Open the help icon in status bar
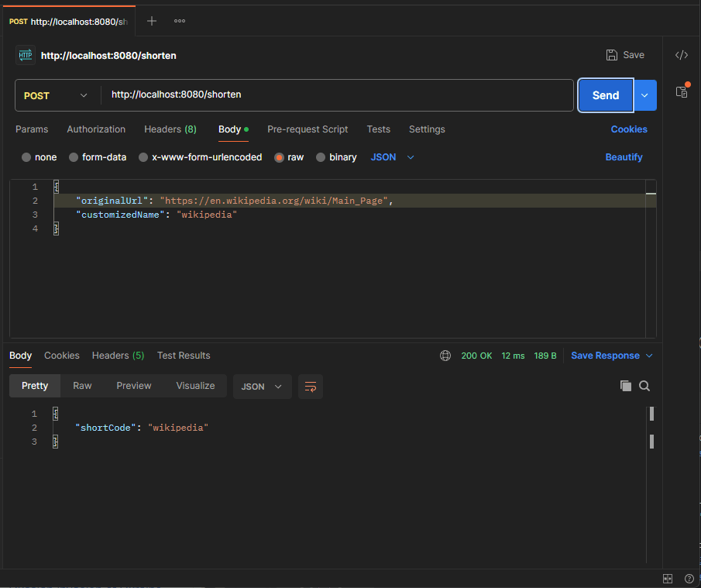Viewport: 701px width, 588px height. [689, 579]
